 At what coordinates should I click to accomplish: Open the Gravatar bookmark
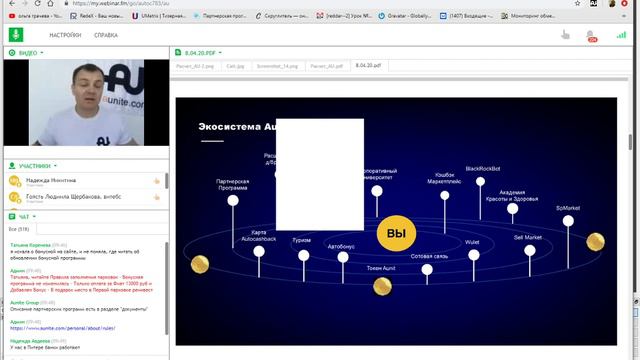pyautogui.click(x=404, y=16)
